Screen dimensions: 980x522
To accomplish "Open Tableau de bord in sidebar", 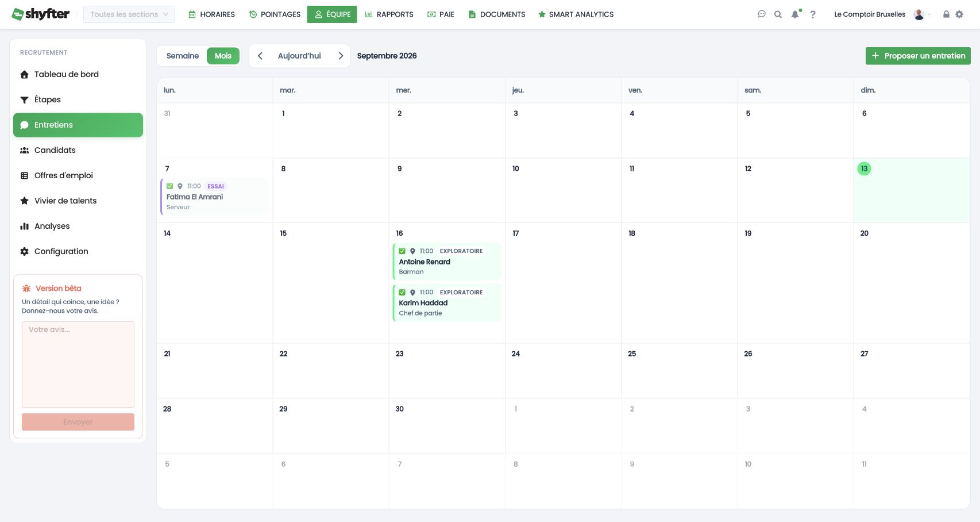I will click(x=78, y=74).
